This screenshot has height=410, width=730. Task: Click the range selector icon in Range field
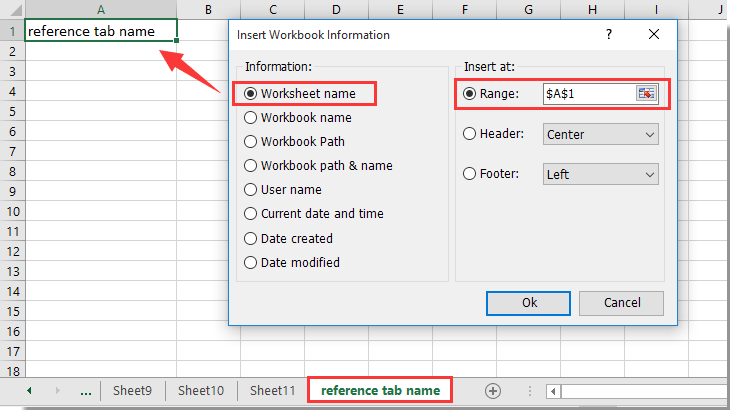(x=646, y=93)
